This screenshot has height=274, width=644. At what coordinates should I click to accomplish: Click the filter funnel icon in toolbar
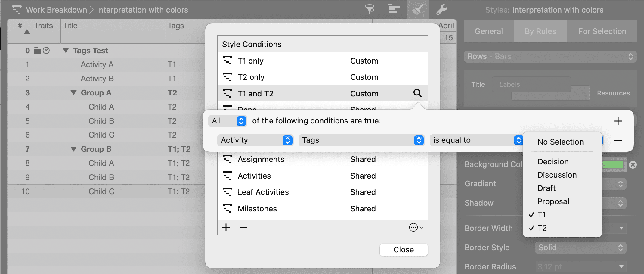click(x=369, y=10)
